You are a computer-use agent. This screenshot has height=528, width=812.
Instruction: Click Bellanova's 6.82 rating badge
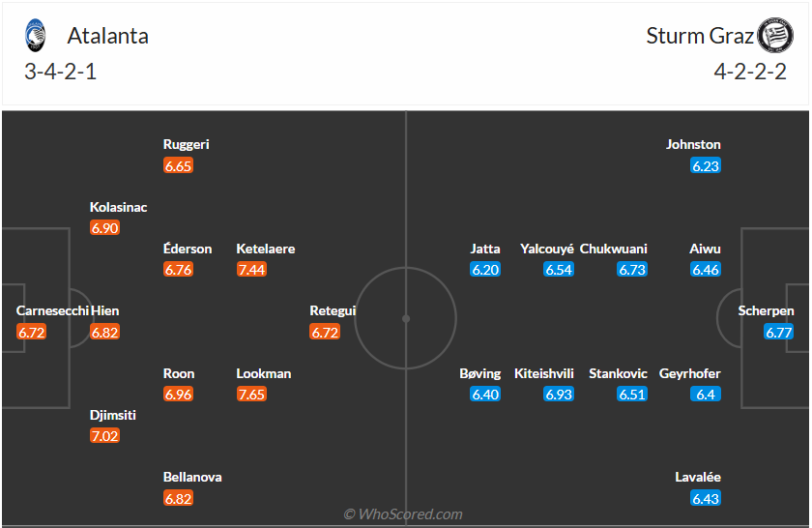pos(178,498)
